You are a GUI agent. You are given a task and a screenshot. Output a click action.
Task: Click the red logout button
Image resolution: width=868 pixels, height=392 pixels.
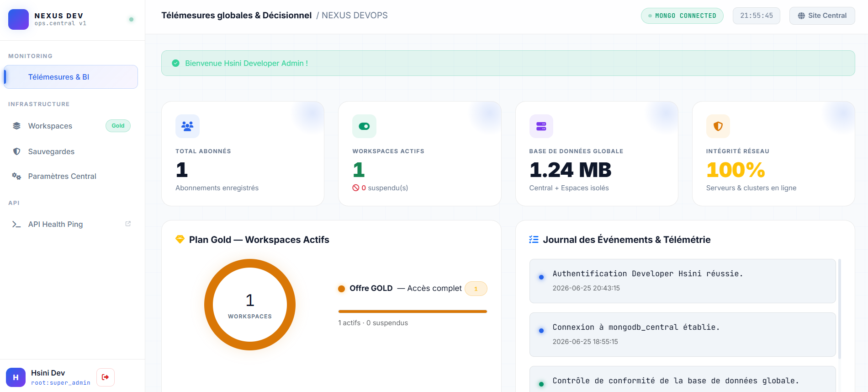106,377
